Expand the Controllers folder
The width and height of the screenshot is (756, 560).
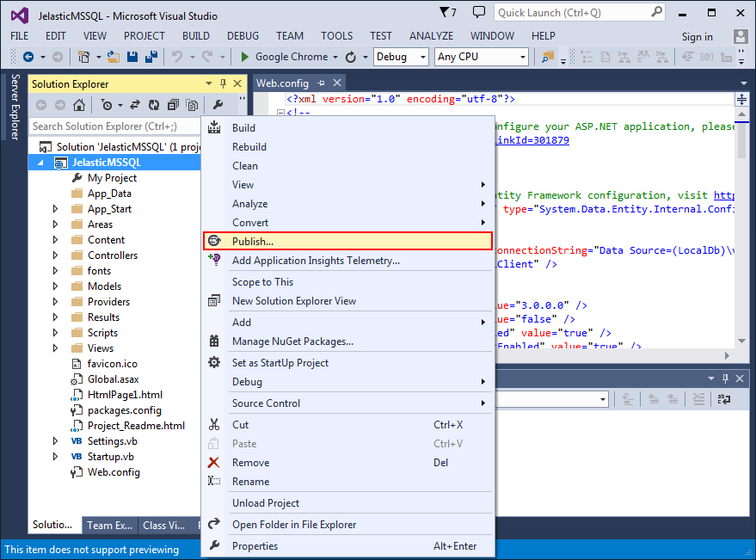(55, 255)
